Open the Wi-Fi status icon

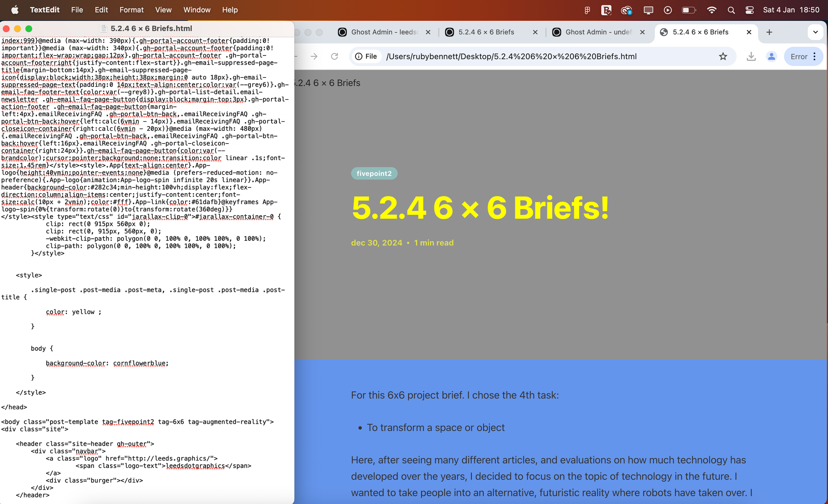point(712,10)
